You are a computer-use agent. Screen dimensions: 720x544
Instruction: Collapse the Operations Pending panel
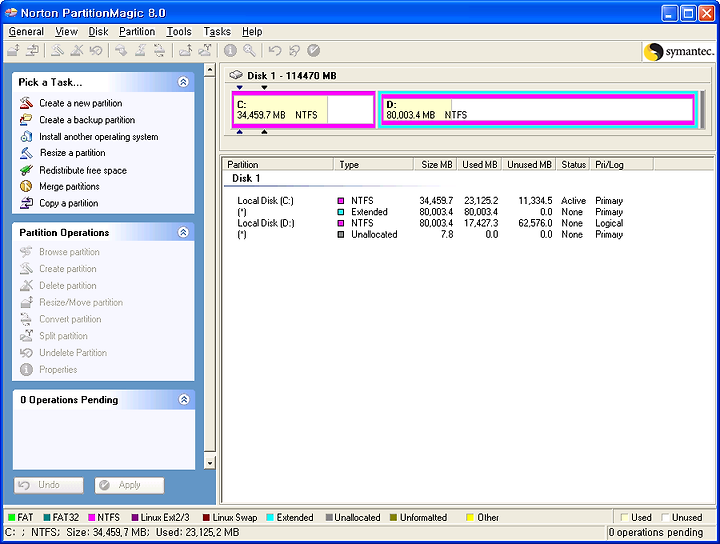coord(184,399)
